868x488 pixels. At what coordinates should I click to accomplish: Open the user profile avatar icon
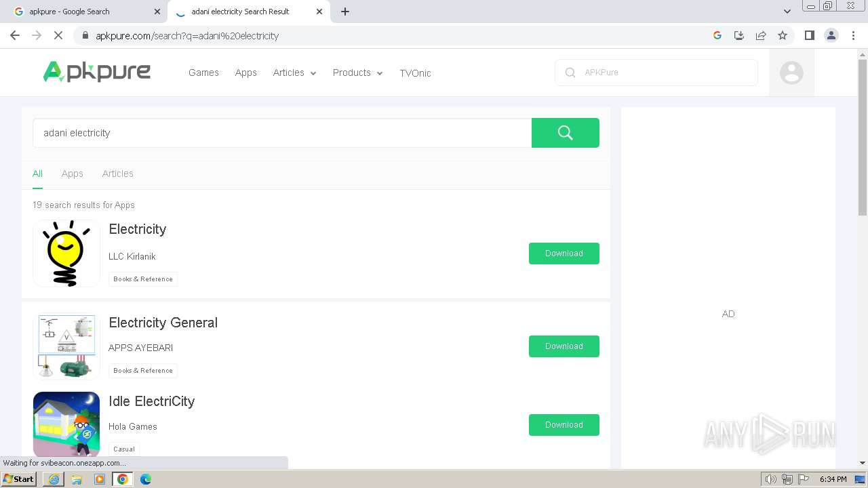click(x=791, y=73)
